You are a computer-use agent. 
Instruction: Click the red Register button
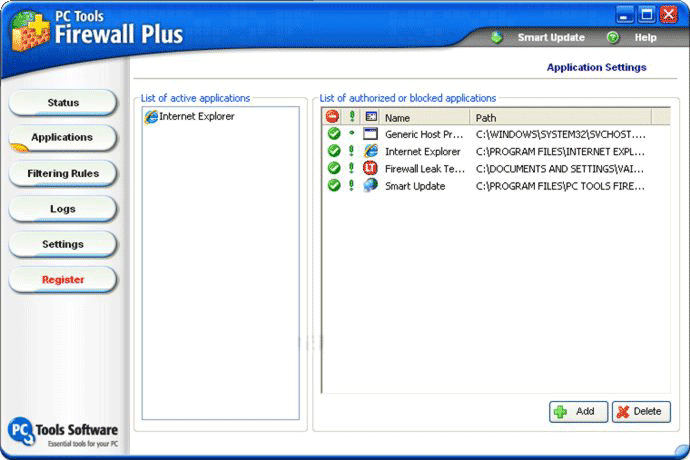click(63, 280)
